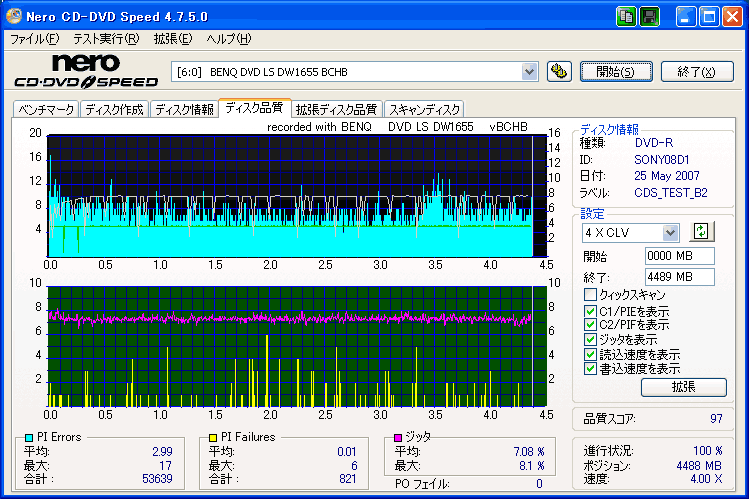Select the ディスク品質 tab
The height and width of the screenshot is (499, 749).
click(254, 107)
